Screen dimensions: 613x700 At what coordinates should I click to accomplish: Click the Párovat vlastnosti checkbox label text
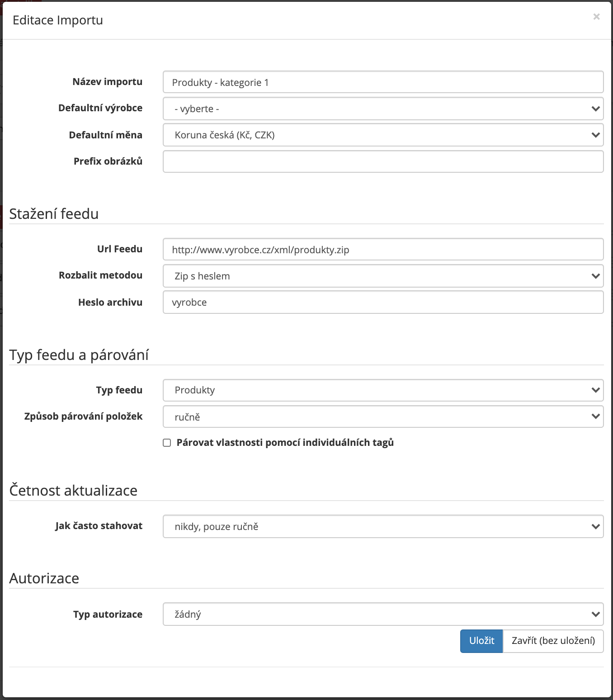coord(285,443)
